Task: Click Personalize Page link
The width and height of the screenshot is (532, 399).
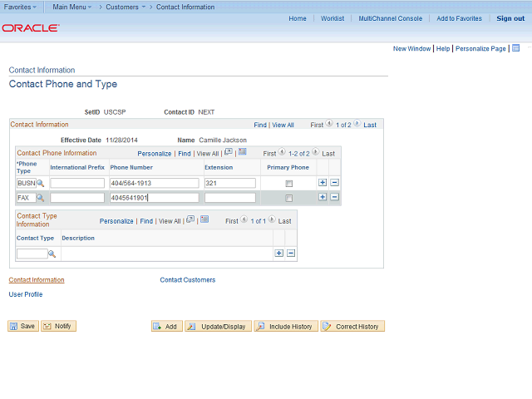Action: [x=480, y=49]
